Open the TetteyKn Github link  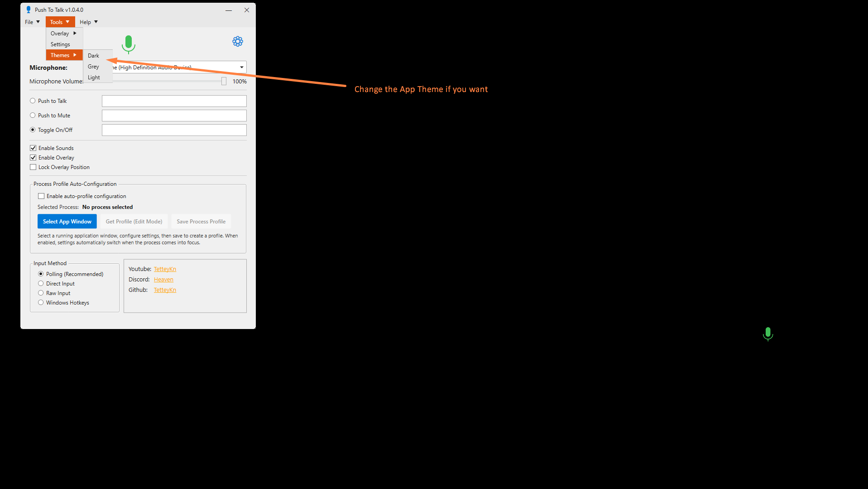click(x=165, y=290)
